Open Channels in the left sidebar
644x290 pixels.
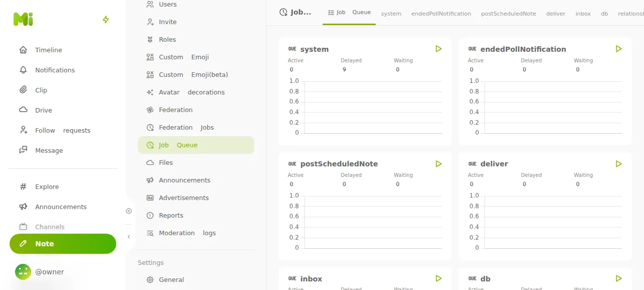[63, 227]
